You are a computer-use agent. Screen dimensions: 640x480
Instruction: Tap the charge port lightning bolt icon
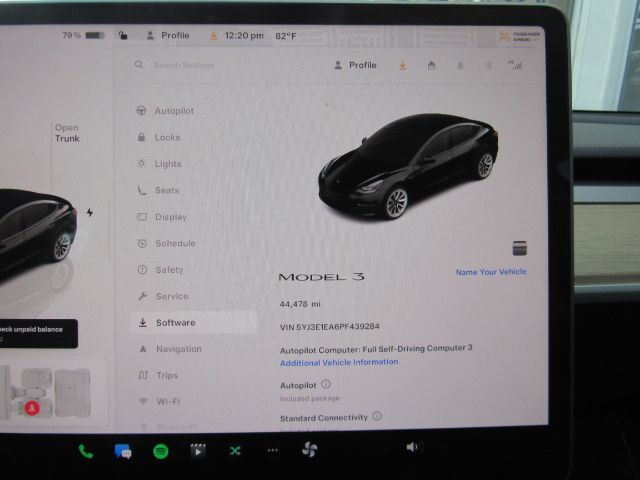(x=90, y=213)
